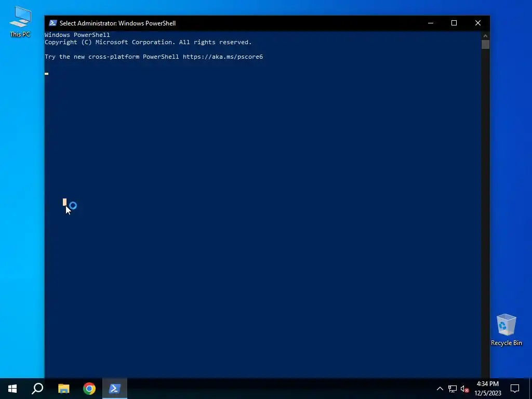532x399 pixels.
Task: Open the Recycle Bin desktop icon
Action: 506,330
